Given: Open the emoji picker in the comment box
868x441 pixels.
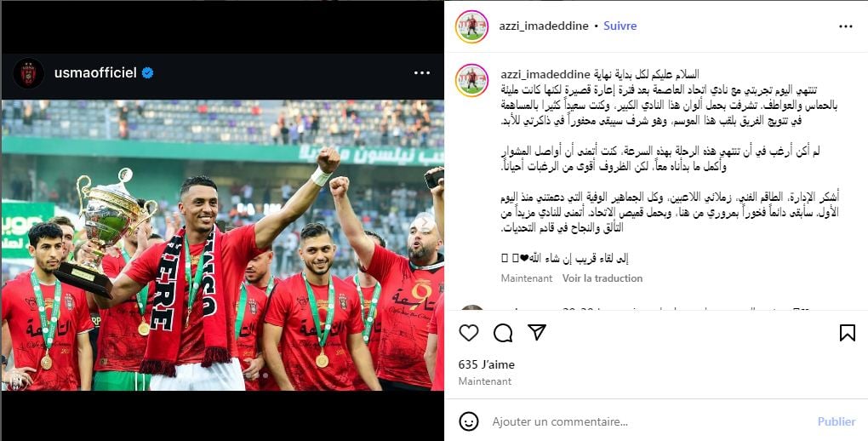Looking at the screenshot, I should [x=469, y=421].
